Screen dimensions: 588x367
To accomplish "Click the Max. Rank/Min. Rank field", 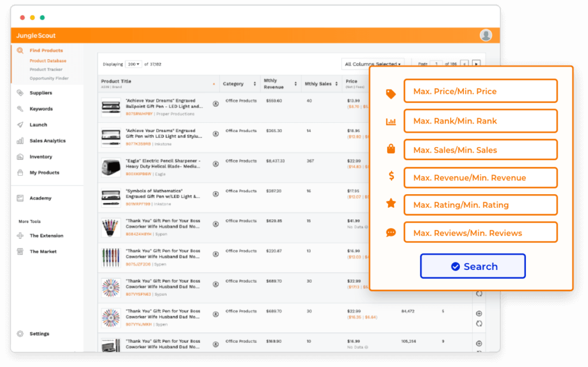I will tap(481, 121).
